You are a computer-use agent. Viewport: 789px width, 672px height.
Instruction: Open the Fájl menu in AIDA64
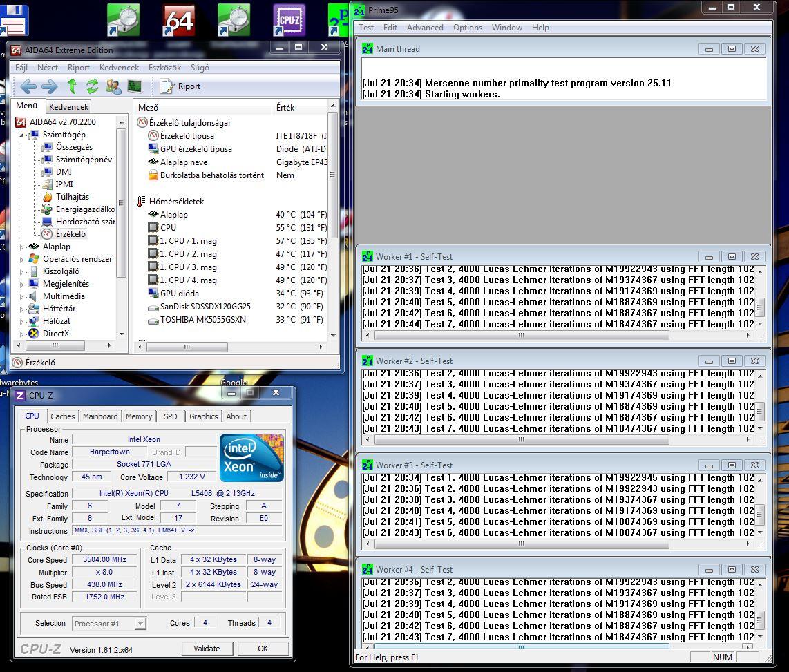tap(21, 68)
